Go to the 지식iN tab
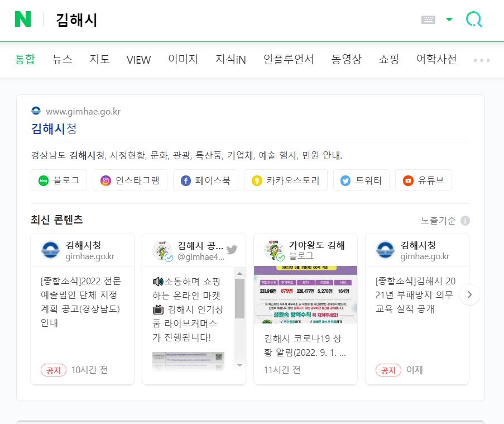504x424 pixels. pyautogui.click(x=231, y=59)
